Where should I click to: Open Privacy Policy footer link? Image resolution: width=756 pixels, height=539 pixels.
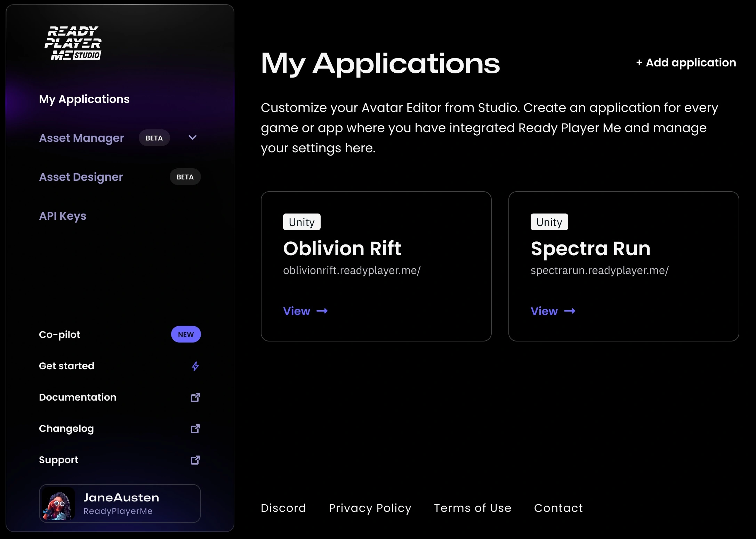click(x=370, y=508)
